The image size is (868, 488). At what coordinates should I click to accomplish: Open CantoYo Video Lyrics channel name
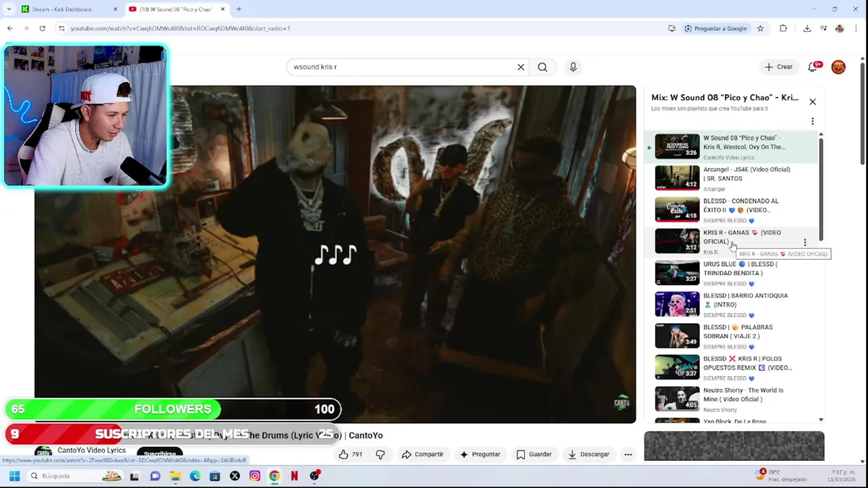[92, 450]
